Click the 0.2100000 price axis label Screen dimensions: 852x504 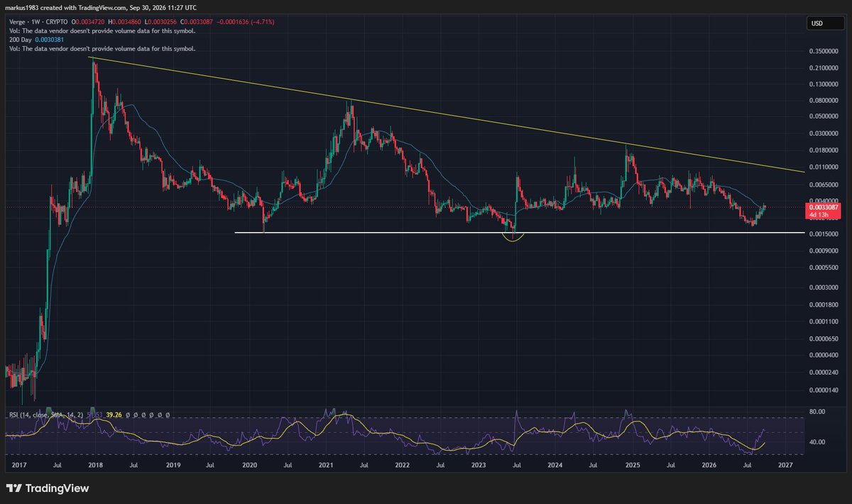(823, 68)
